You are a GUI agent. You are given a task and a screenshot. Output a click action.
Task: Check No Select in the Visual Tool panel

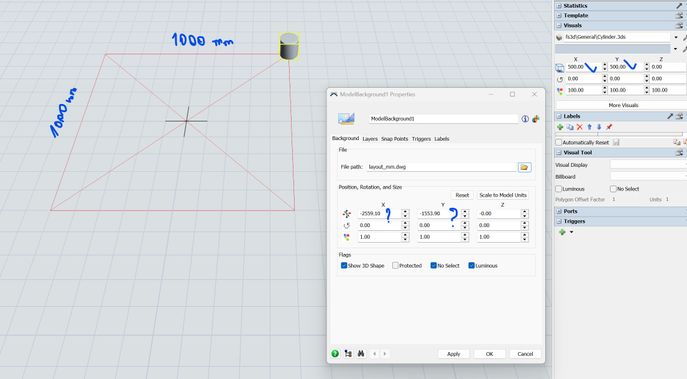613,189
